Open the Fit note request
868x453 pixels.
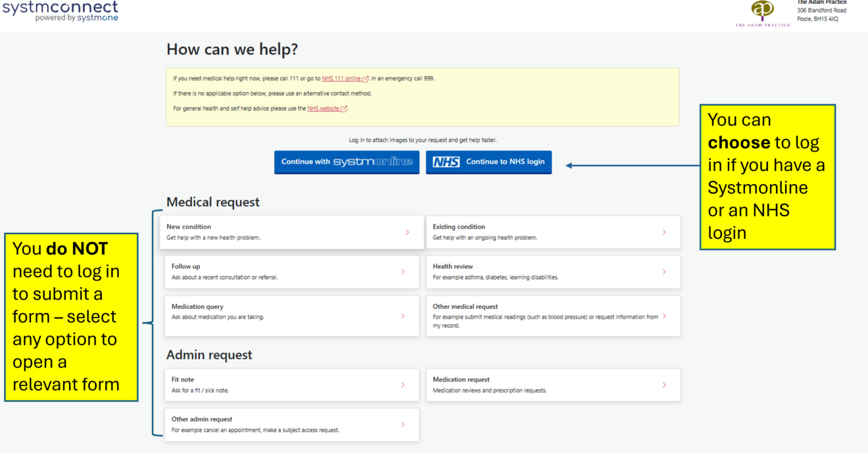click(291, 385)
